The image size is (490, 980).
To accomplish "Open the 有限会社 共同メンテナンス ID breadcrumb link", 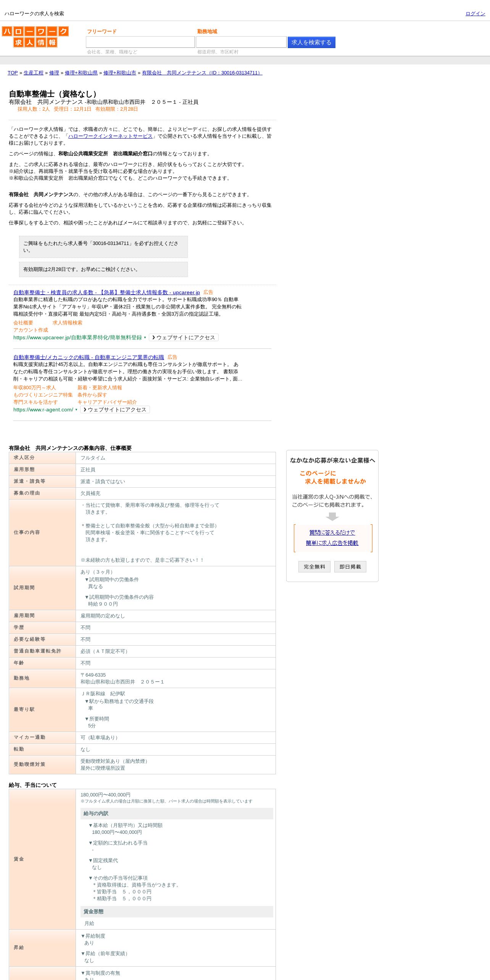I will pos(202,73).
